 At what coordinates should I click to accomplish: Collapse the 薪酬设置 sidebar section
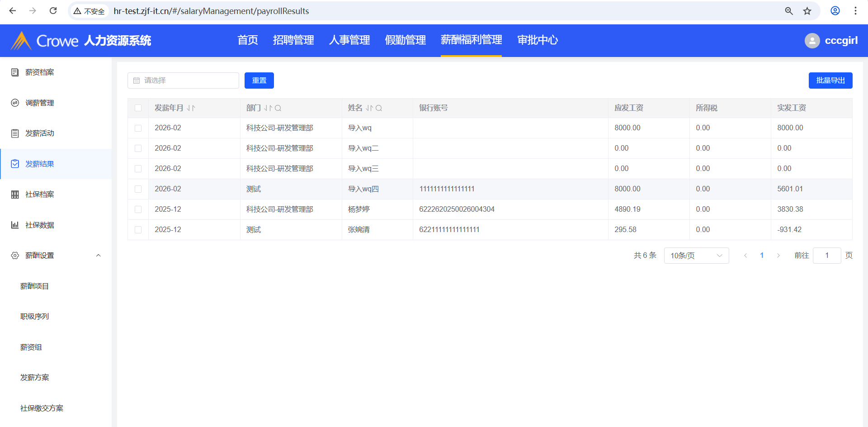(x=98, y=256)
